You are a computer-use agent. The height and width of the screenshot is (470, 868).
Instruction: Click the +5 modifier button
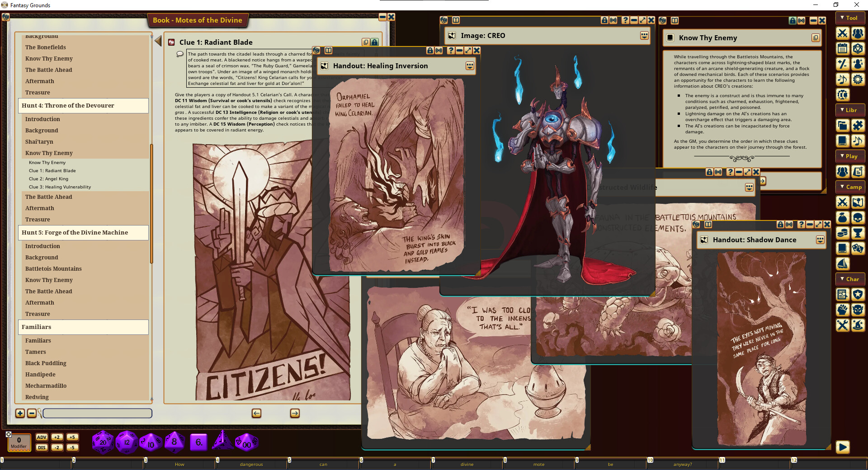(x=72, y=437)
